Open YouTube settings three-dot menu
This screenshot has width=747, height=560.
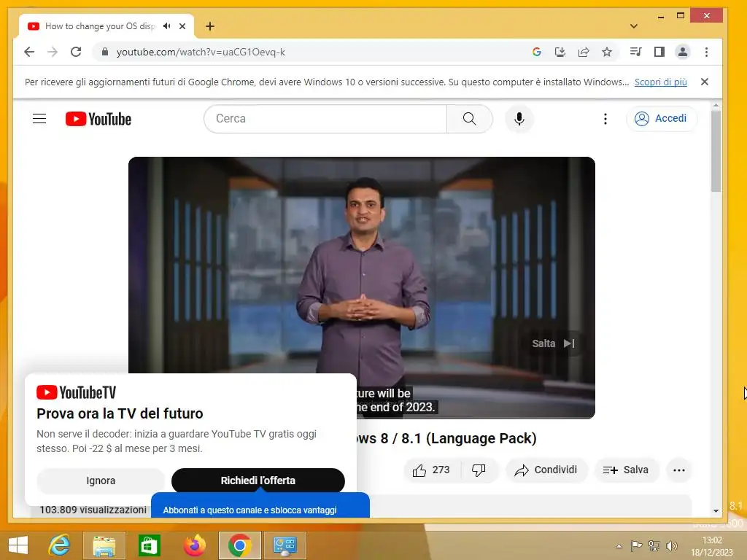[x=605, y=119]
